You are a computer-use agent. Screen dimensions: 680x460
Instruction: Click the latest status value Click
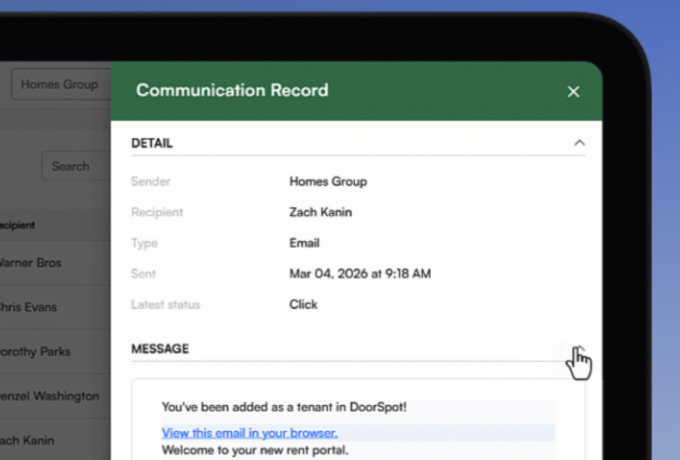pos(303,304)
